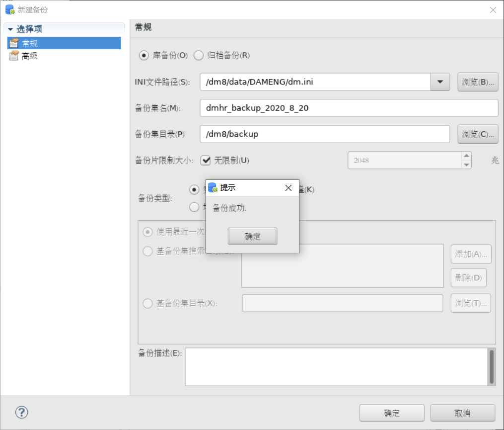Select 库备份(O) radio button
This screenshot has width=504, height=430.
144,55
